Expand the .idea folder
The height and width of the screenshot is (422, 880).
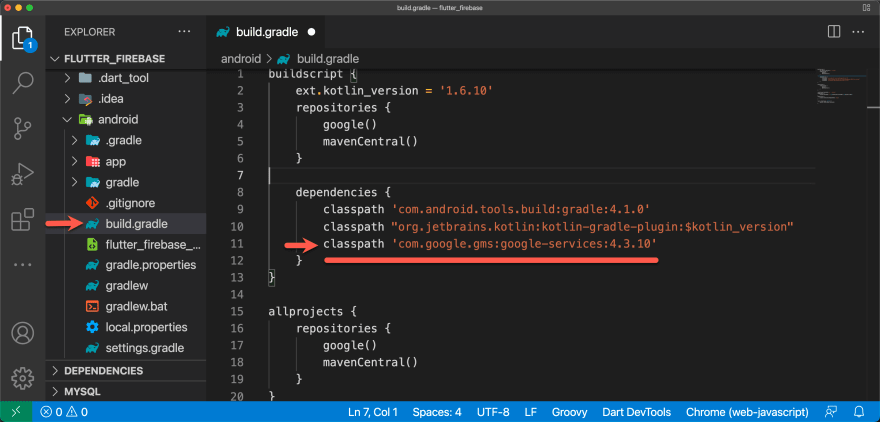68,99
